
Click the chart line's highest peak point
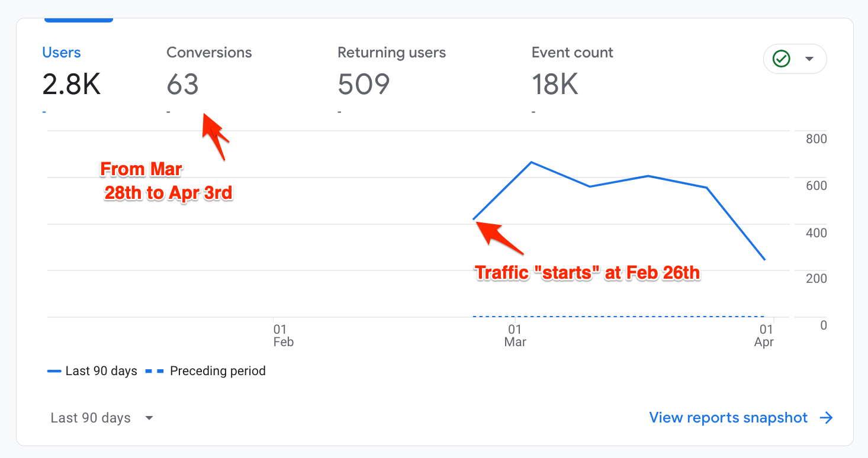tap(531, 162)
